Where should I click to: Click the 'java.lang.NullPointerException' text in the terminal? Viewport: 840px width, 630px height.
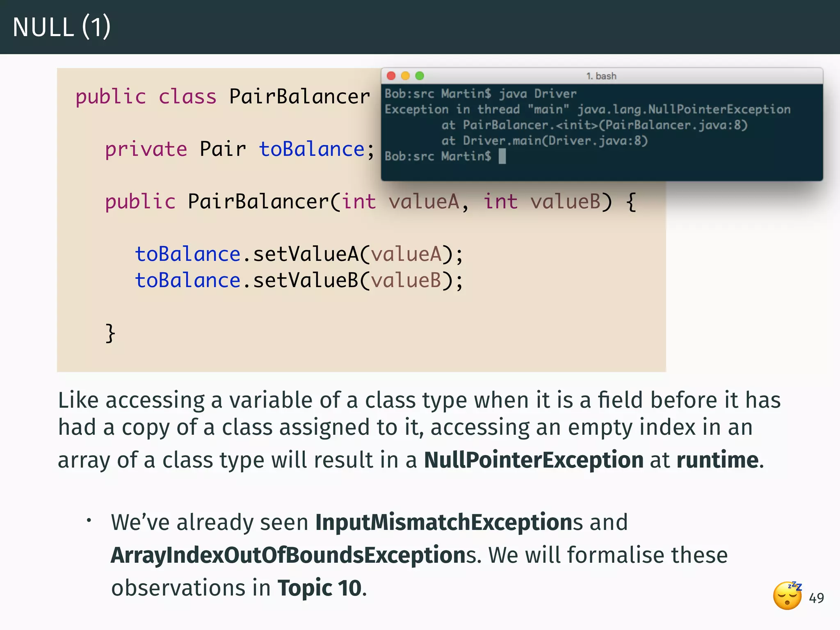click(x=684, y=110)
